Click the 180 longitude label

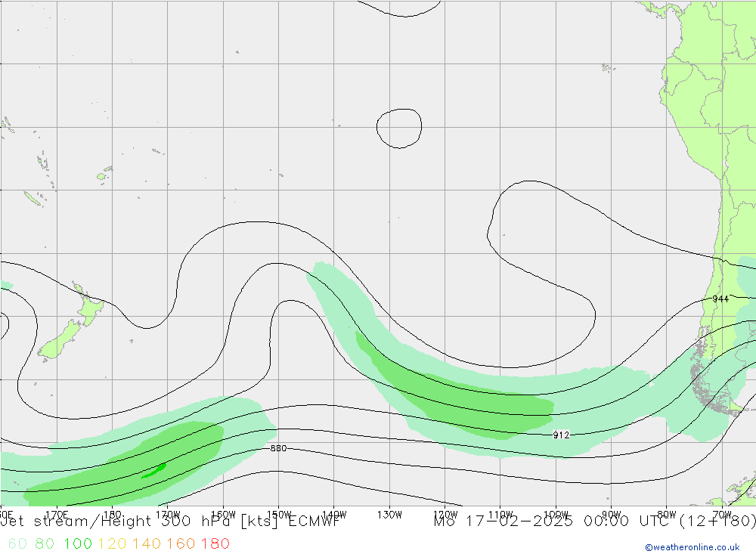click(x=113, y=515)
